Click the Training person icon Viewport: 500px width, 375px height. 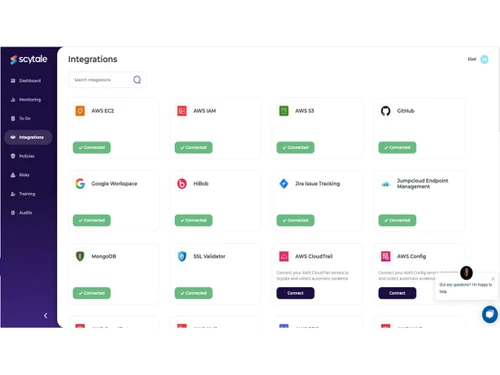[x=13, y=194]
